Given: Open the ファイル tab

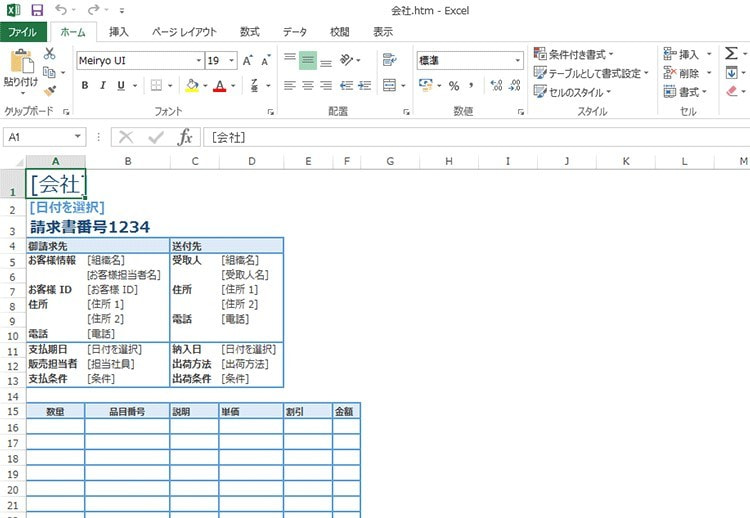Looking at the screenshot, I should click(22, 31).
